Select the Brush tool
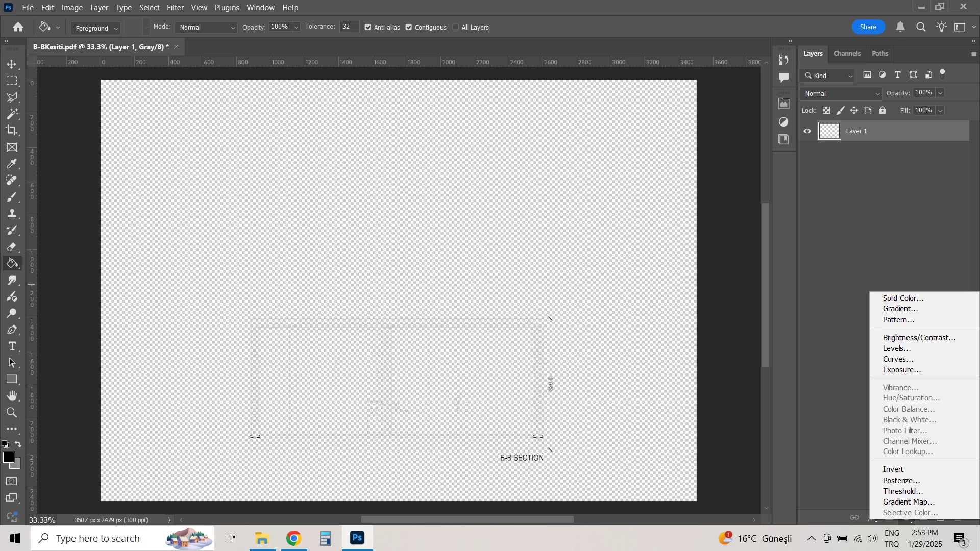This screenshot has width=980, height=551. (12, 197)
